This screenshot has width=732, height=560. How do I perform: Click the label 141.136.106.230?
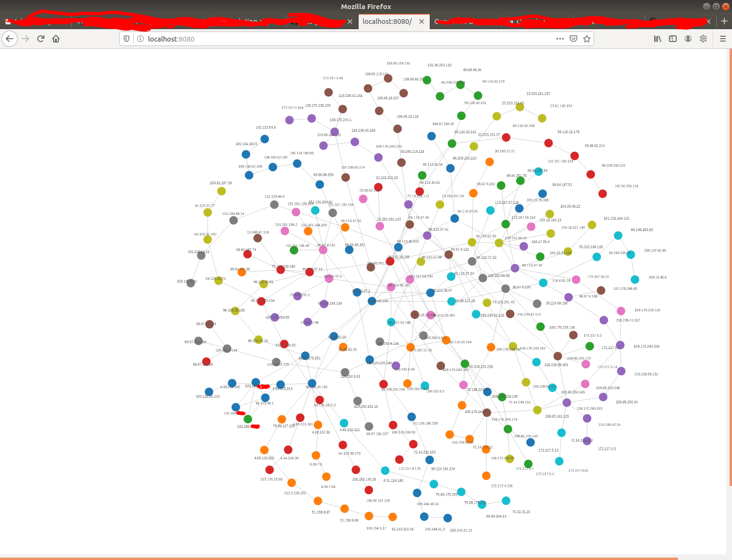[x=424, y=423]
